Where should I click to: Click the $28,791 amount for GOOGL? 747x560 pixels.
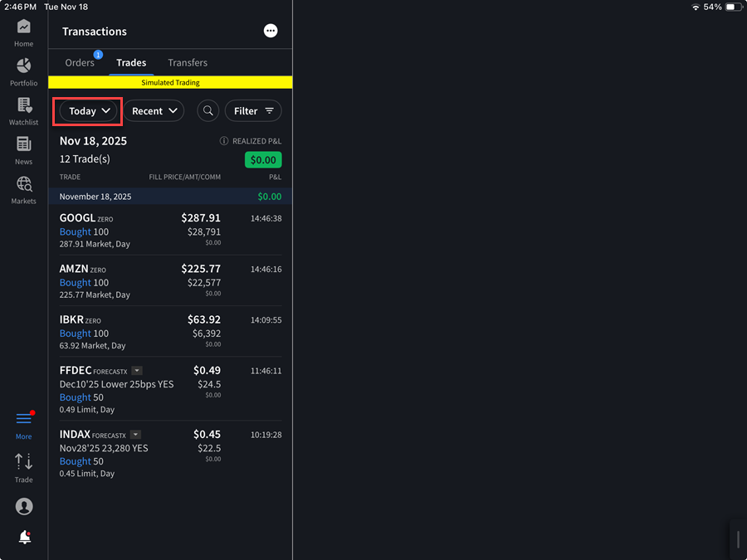click(204, 232)
